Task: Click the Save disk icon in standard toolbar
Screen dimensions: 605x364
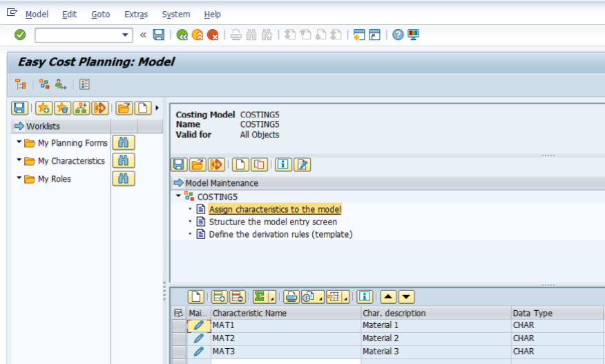Action: point(159,35)
